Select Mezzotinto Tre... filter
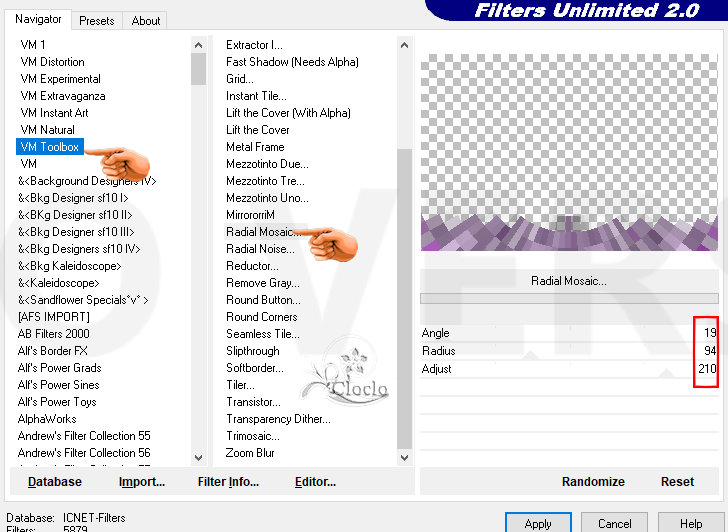This screenshot has width=728, height=532. 265,181
